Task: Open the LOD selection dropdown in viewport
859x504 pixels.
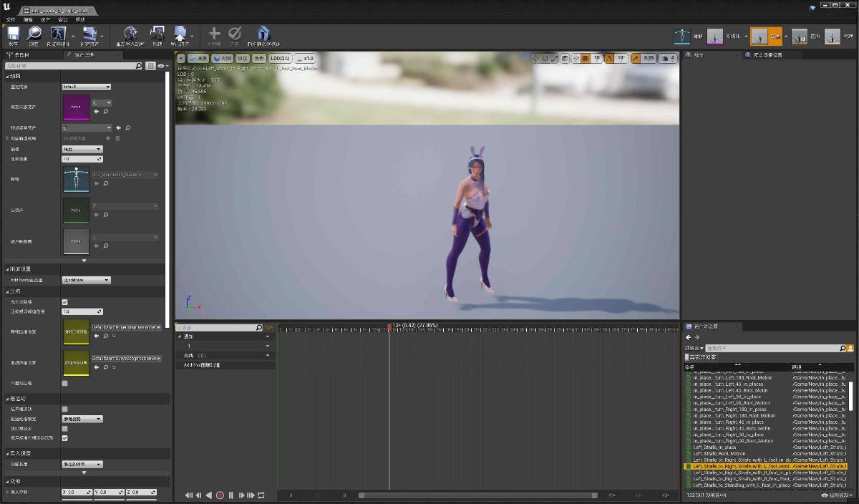Action: [281, 58]
